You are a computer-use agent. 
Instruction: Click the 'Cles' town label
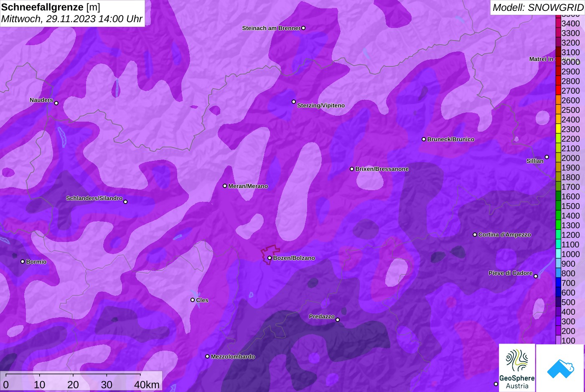coord(202,300)
